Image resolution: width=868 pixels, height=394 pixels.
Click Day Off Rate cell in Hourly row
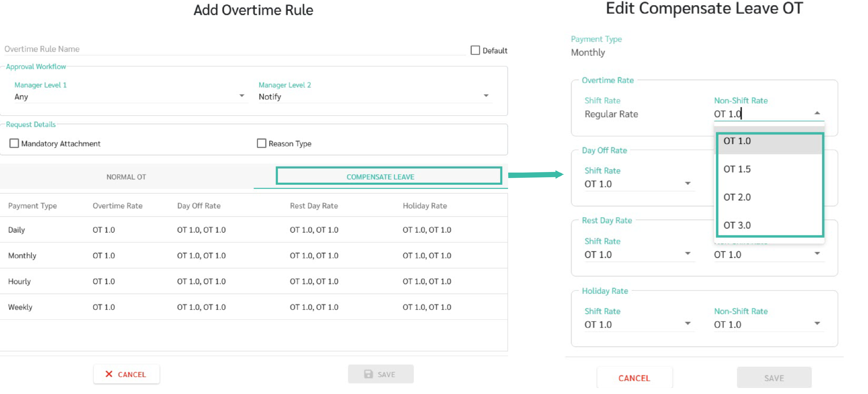tap(201, 281)
